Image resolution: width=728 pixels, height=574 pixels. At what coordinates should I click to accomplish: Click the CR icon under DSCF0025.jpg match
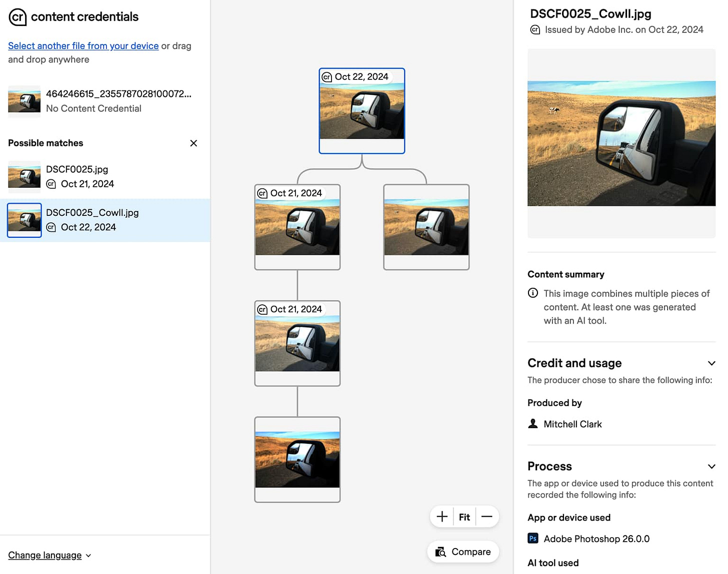51,184
